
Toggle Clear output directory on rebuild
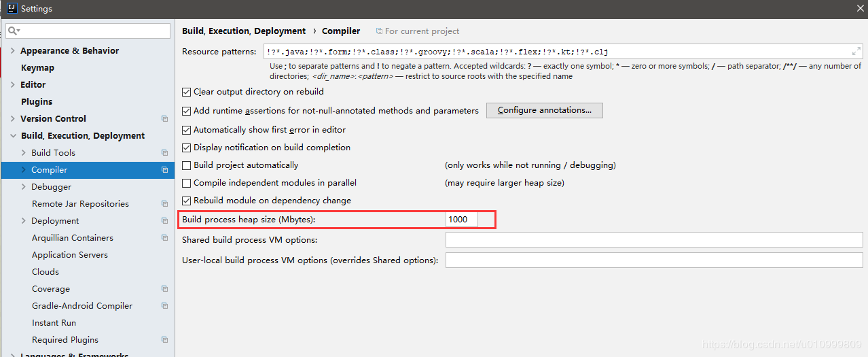click(187, 92)
